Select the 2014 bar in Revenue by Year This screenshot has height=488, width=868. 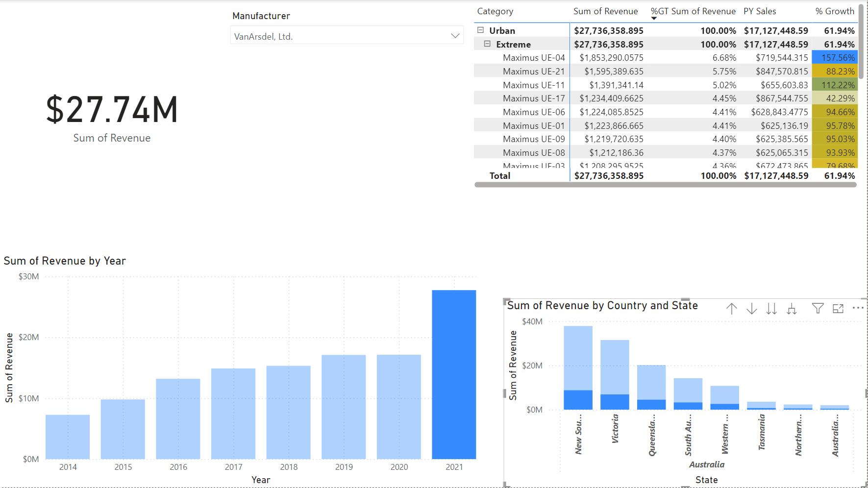click(68, 437)
